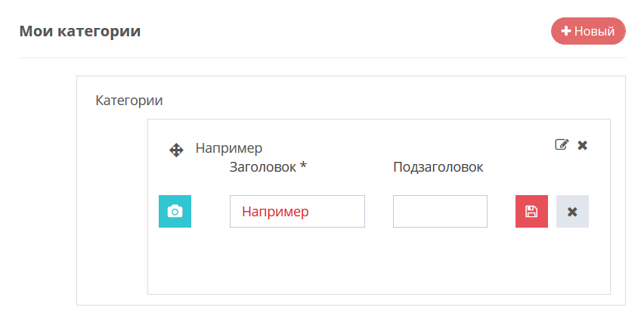
Task: Save using the red floppy disk button
Action: click(531, 211)
